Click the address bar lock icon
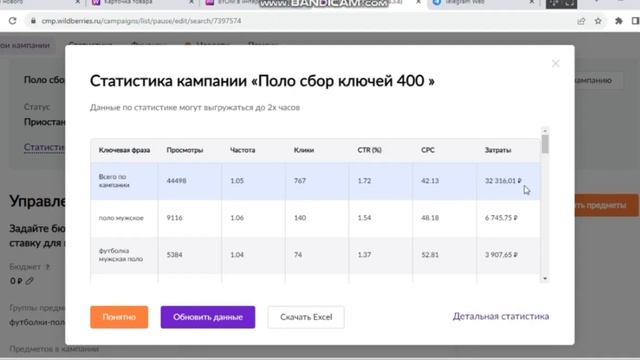The image size is (640, 360). pyautogui.click(x=33, y=21)
